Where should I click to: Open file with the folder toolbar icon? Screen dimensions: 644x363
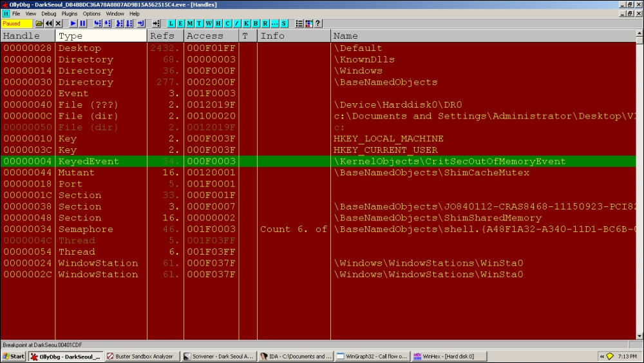point(39,23)
